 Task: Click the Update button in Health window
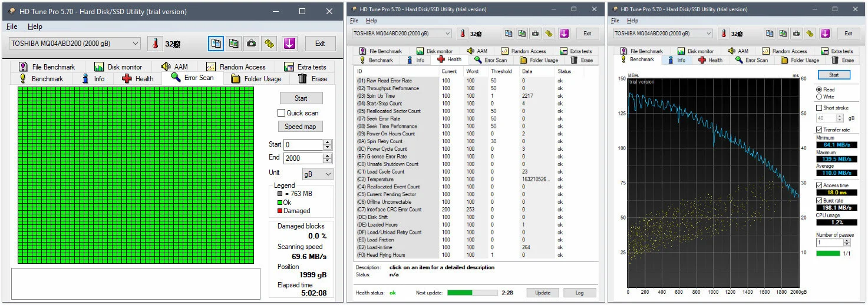pos(542,293)
